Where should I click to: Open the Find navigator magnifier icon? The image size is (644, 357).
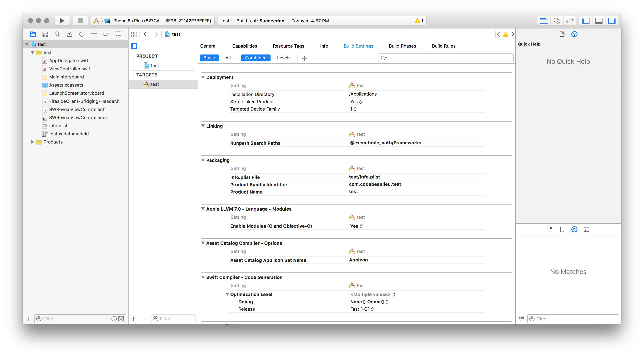click(x=57, y=34)
